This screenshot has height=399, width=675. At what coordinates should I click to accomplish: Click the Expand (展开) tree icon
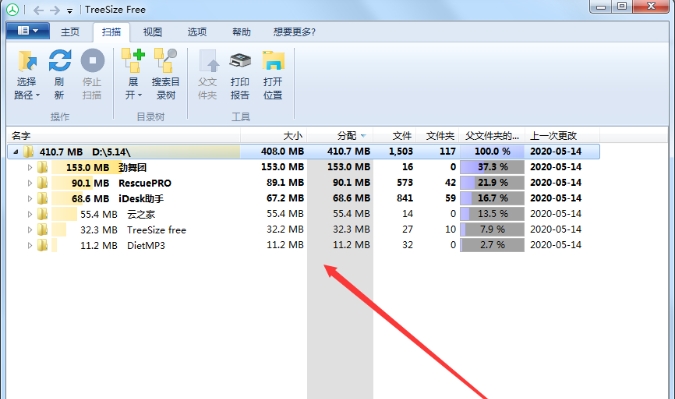coord(133,60)
